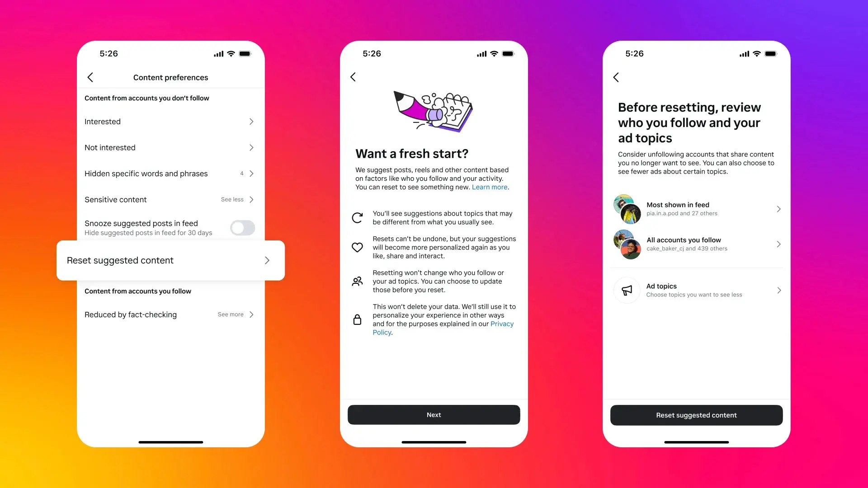Open Not interested content preferences
The width and height of the screenshot is (868, 488).
pos(170,147)
